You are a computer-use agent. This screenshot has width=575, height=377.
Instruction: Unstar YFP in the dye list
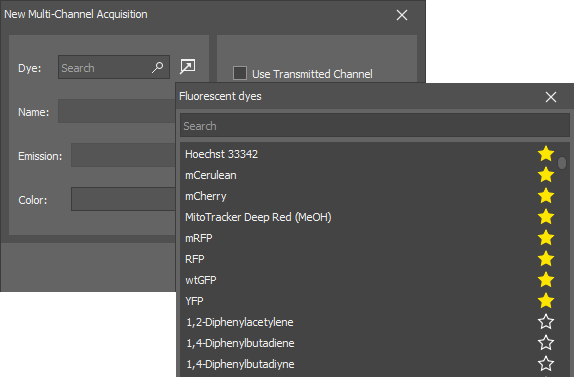pos(546,301)
